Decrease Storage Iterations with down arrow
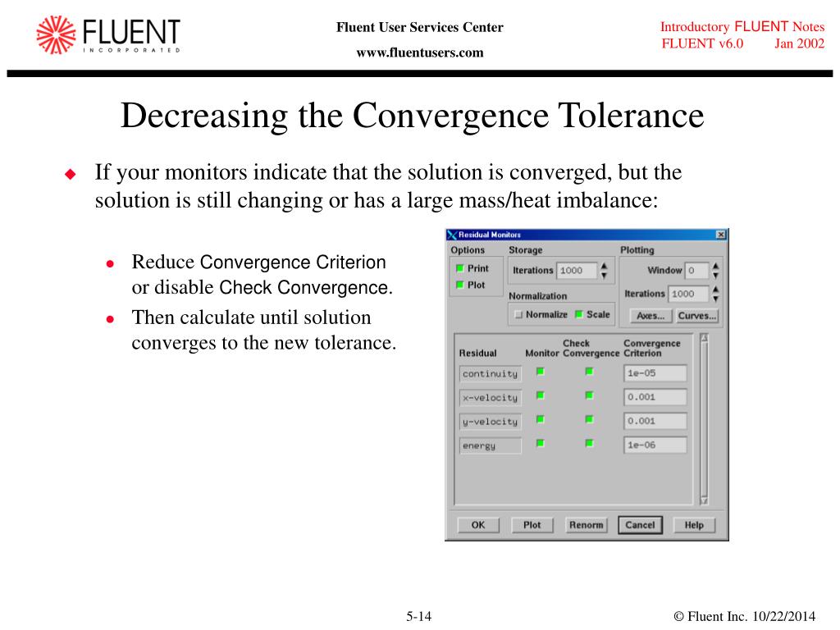 click(x=605, y=276)
